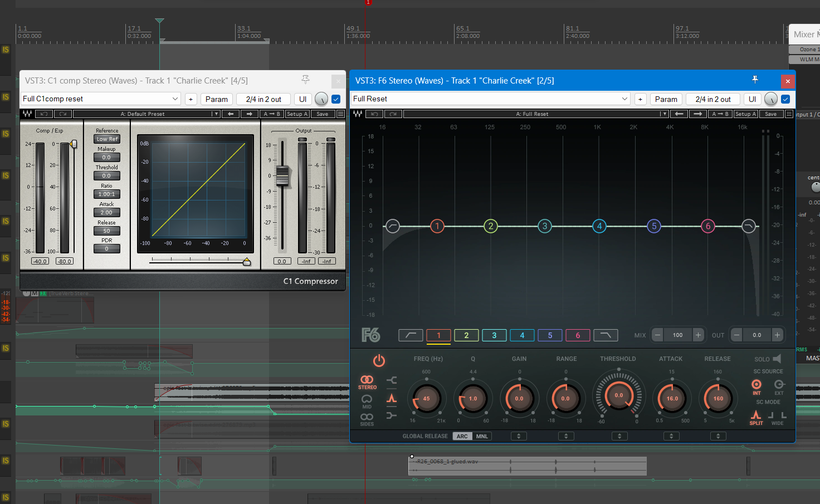Pin the F6 plugin window
The height and width of the screenshot is (504, 820).
[x=755, y=80]
